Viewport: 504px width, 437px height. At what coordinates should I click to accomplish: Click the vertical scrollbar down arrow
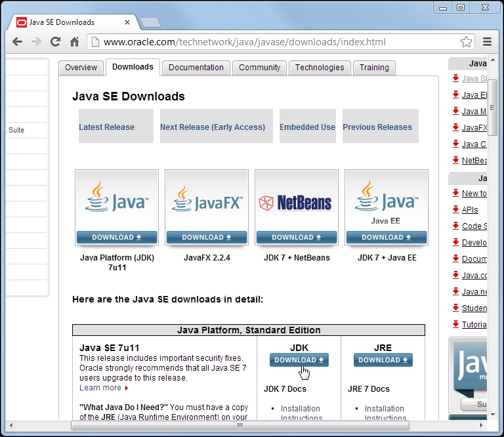[x=493, y=415]
